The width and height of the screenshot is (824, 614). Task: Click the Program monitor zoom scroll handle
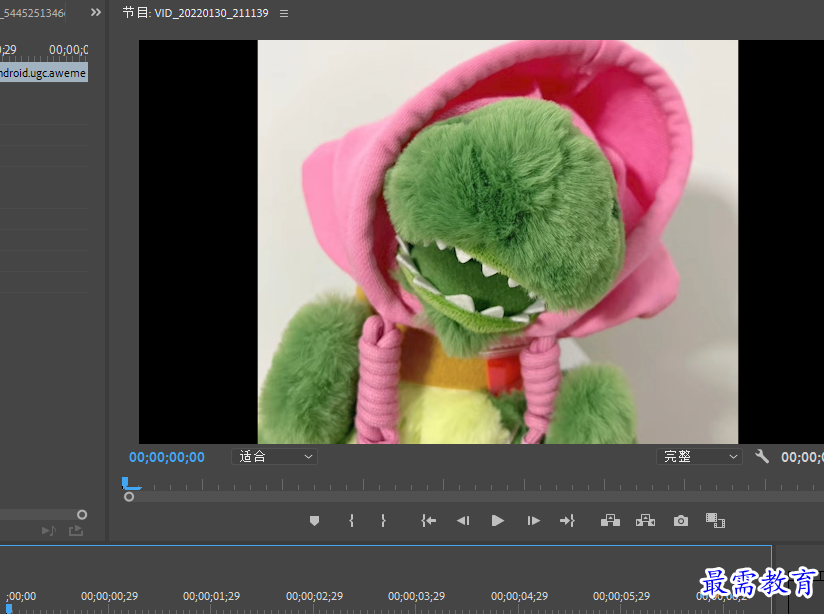pos(129,497)
